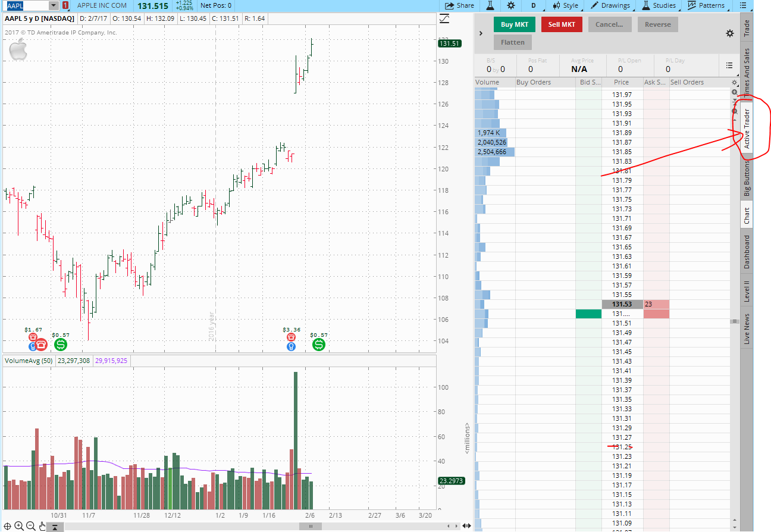The height and width of the screenshot is (532, 771).
Task: Click the green bid size cell in the ladder
Action: [588, 314]
